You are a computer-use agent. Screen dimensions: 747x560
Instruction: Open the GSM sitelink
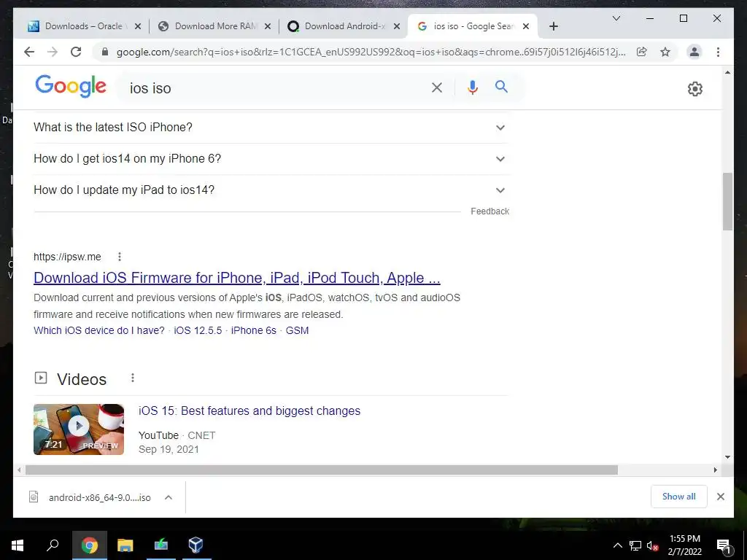(x=297, y=330)
